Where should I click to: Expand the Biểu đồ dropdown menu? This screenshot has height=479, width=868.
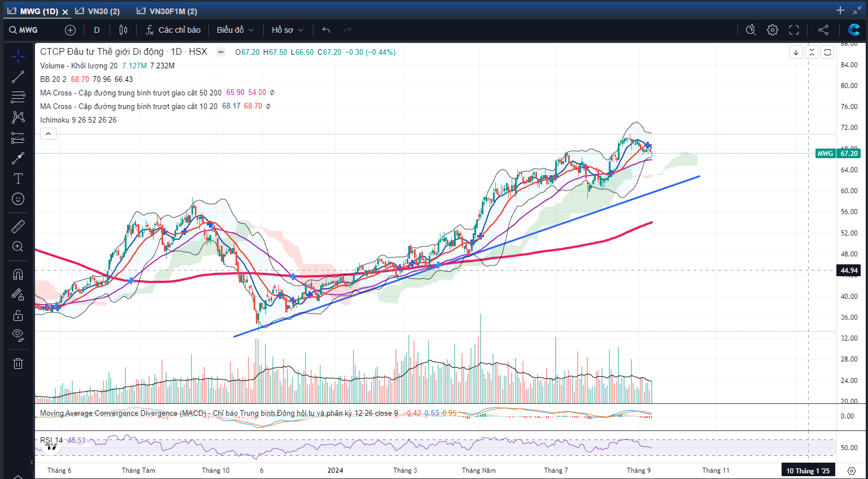pos(235,30)
